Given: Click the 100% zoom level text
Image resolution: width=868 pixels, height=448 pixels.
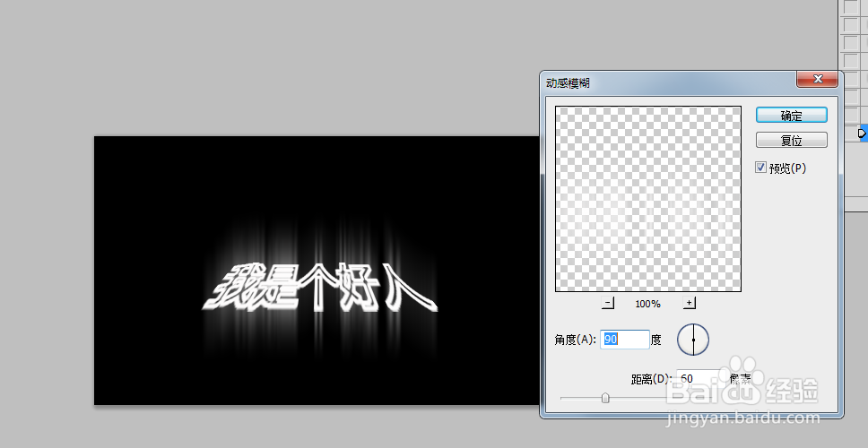Looking at the screenshot, I should pos(648,304).
